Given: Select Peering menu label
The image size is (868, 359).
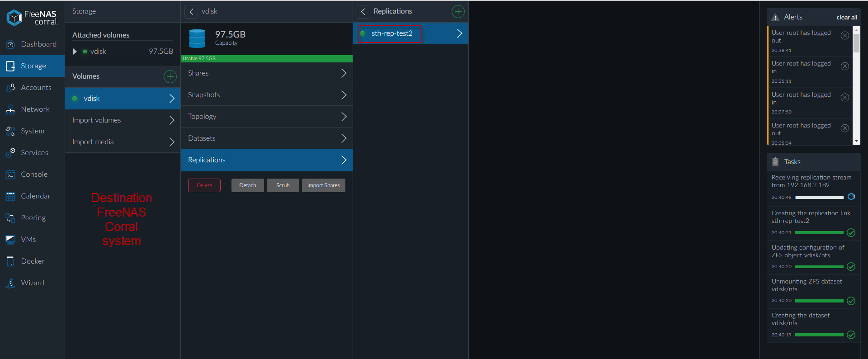Looking at the screenshot, I should (x=33, y=218).
